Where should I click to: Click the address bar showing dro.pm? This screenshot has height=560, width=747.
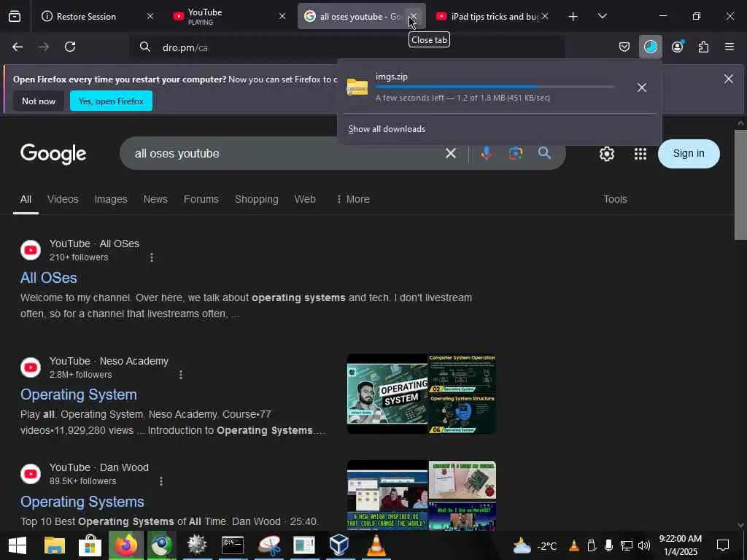pyautogui.click(x=348, y=47)
